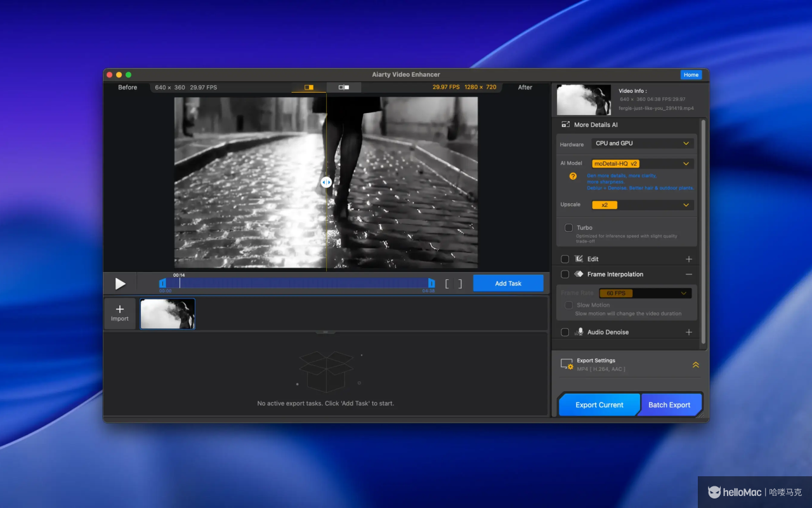Click the More Details AI icon
Image resolution: width=812 pixels, height=508 pixels.
(x=565, y=124)
